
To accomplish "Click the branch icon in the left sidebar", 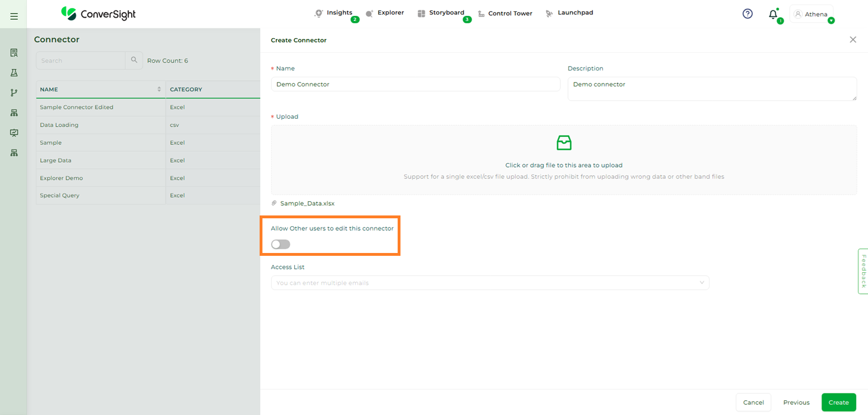I will point(14,93).
